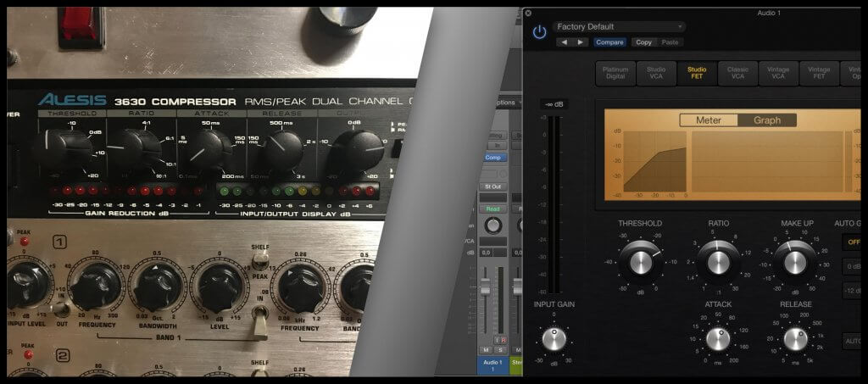The width and height of the screenshot is (868, 384).
Task: Close the Audio 1 compressor plugin window
Action: [528, 13]
